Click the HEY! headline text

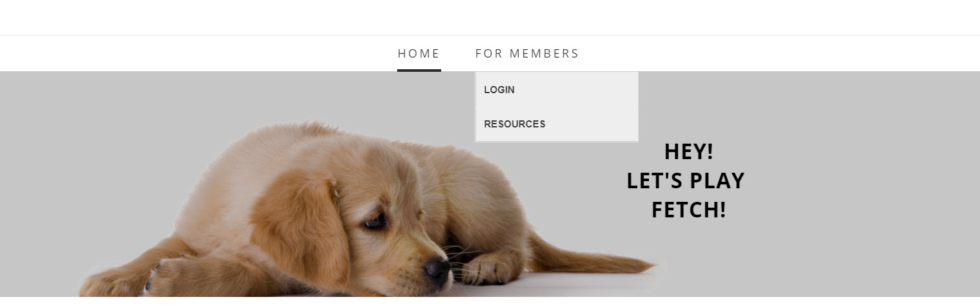click(x=688, y=151)
